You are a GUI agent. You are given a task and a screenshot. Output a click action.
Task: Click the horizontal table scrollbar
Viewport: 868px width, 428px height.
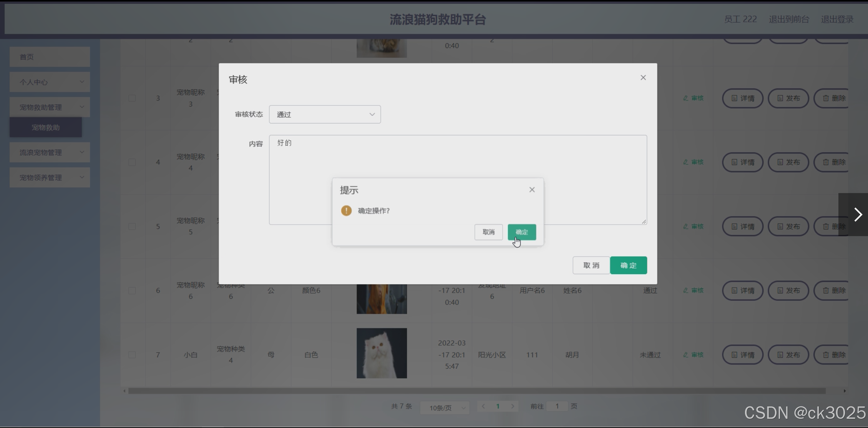pyautogui.click(x=476, y=391)
